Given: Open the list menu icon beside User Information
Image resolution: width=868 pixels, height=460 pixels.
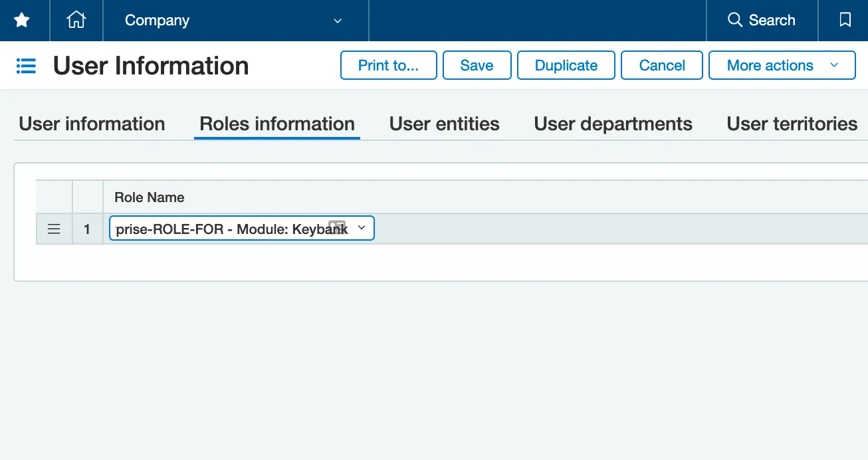Looking at the screenshot, I should 26,66.
